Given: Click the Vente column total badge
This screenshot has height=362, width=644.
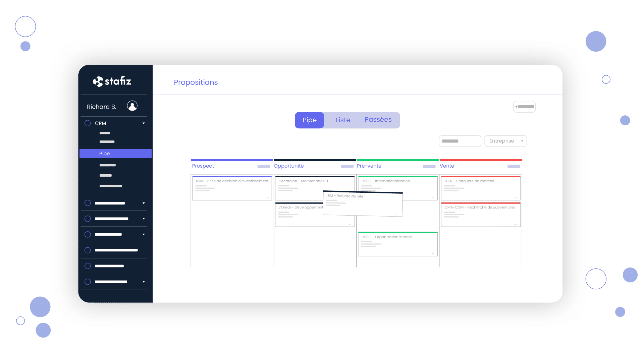Looking at the screenshot, I should pyautogui.click(x=514, y=166).
